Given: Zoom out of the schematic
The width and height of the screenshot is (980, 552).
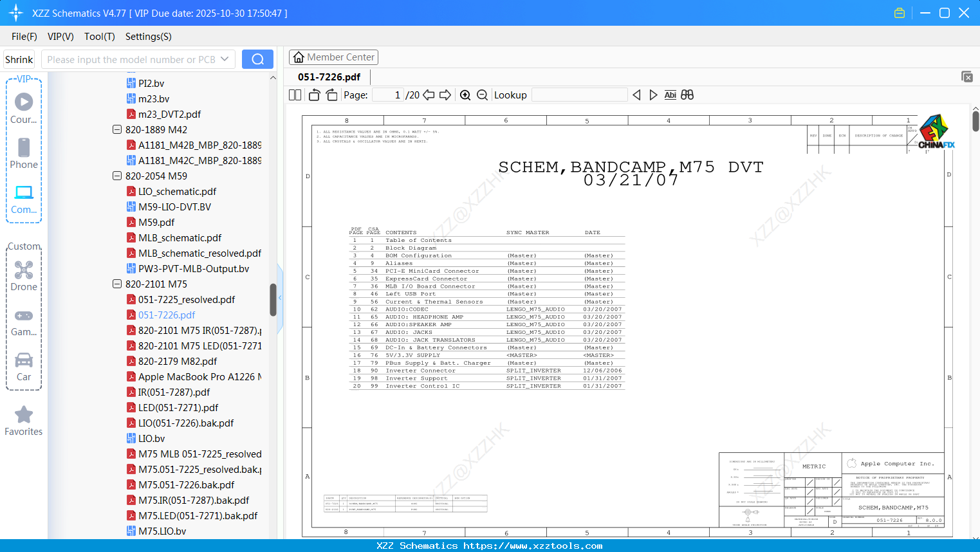Looking at the screenshot, I should 483,95.
